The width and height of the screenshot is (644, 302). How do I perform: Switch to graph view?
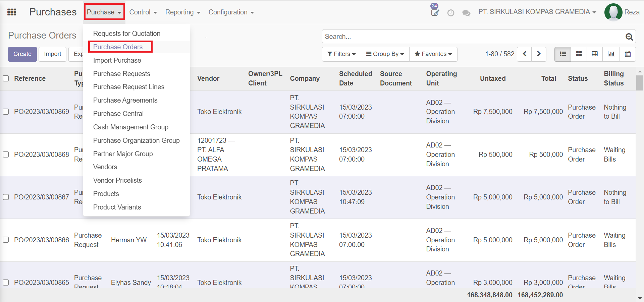(611, 54)
